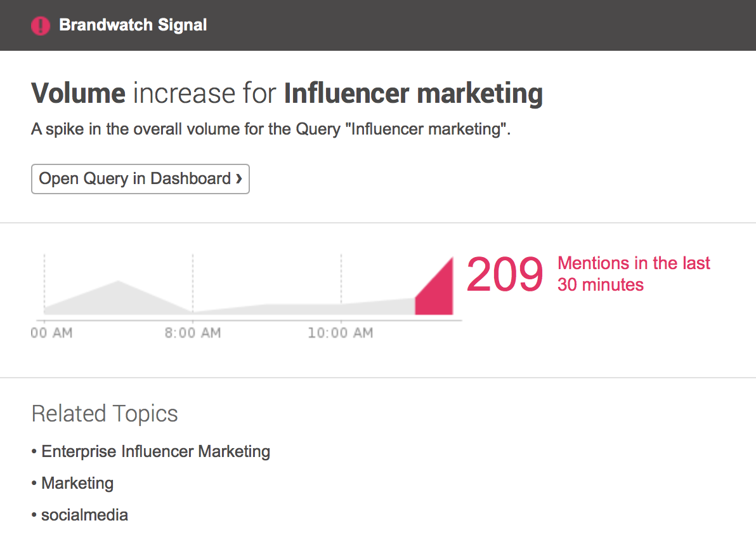Click the Brandwatch Signal title text
The image size is (756, 537).
tap(133, 25)
